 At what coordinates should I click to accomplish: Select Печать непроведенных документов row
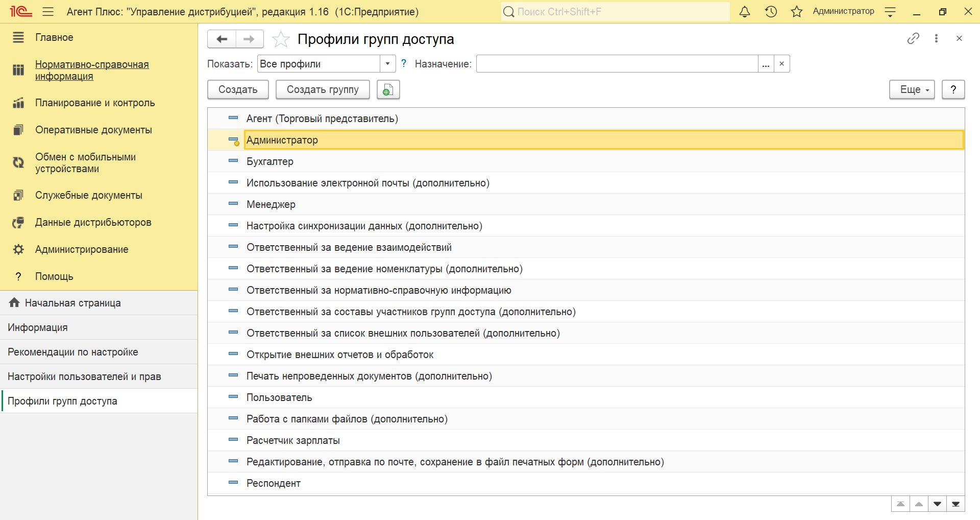click(x=586, y=376)
